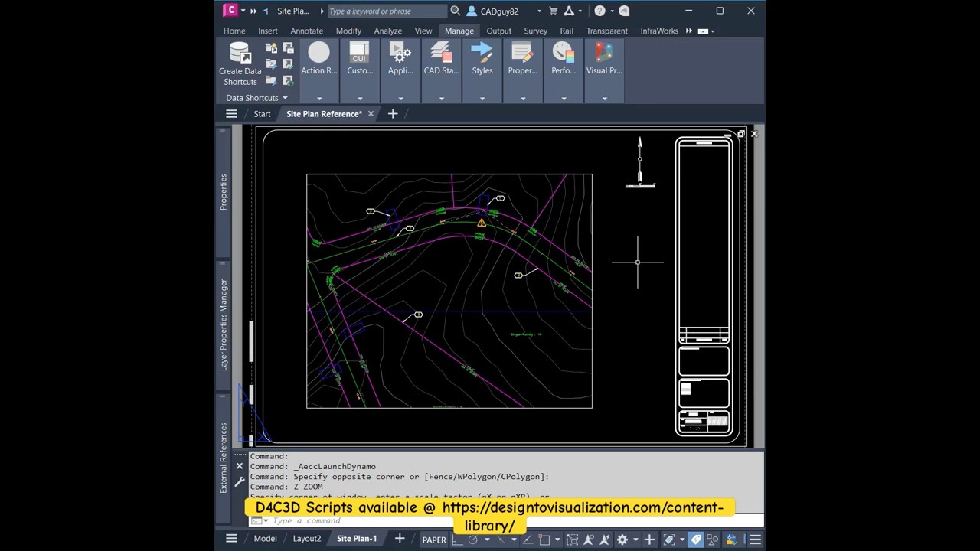
Task: Add a new drawing tab with plus
Action: click(393, 114)
